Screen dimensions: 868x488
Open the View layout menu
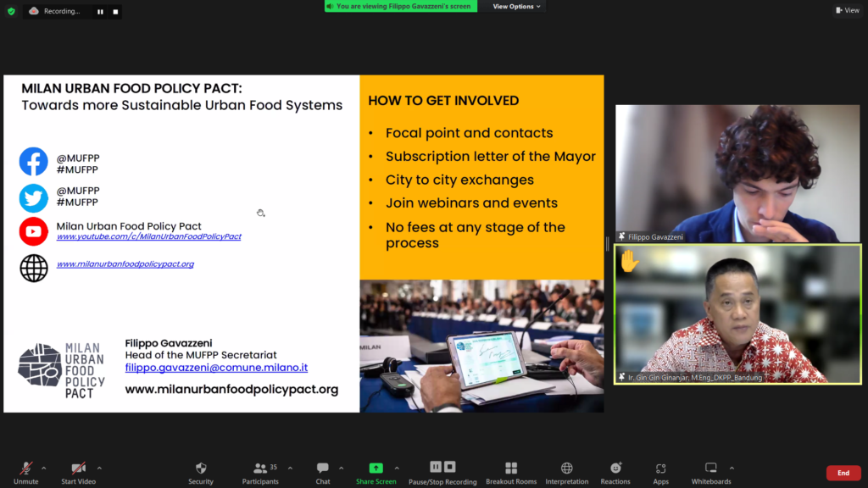coord(846,11)
